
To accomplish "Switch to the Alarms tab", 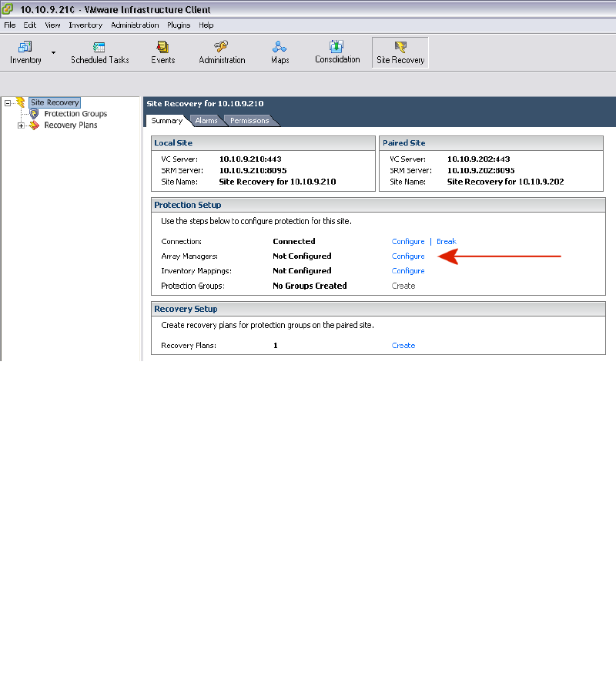I will click(206, 121).
